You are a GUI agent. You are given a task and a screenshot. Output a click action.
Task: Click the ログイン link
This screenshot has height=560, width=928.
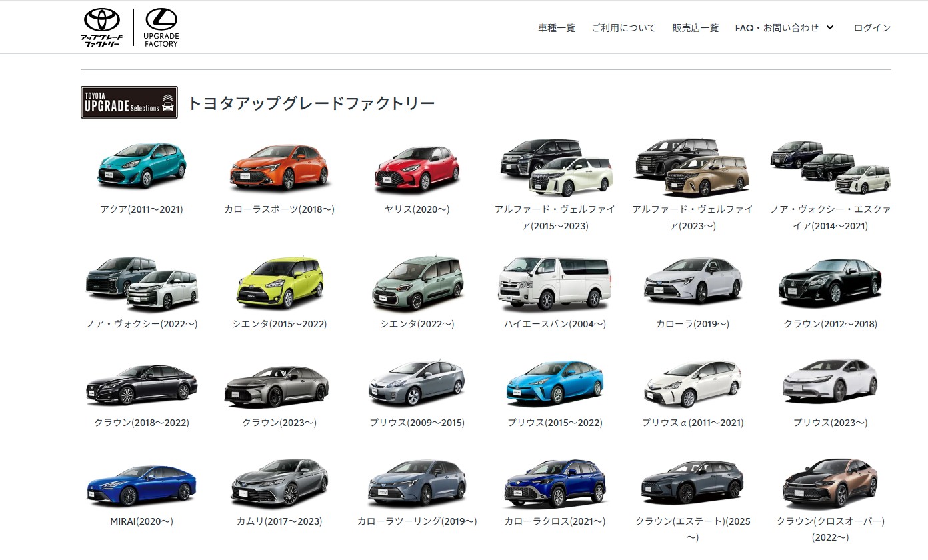[872, 28]
